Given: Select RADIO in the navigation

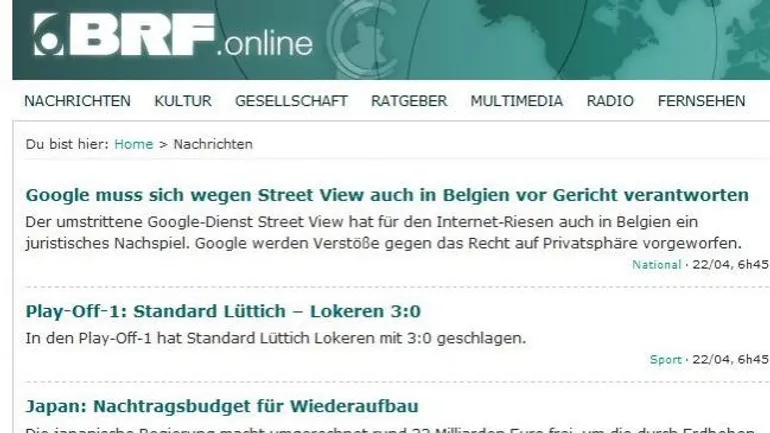Looking at the screenshot, I should tap(610, 101).
